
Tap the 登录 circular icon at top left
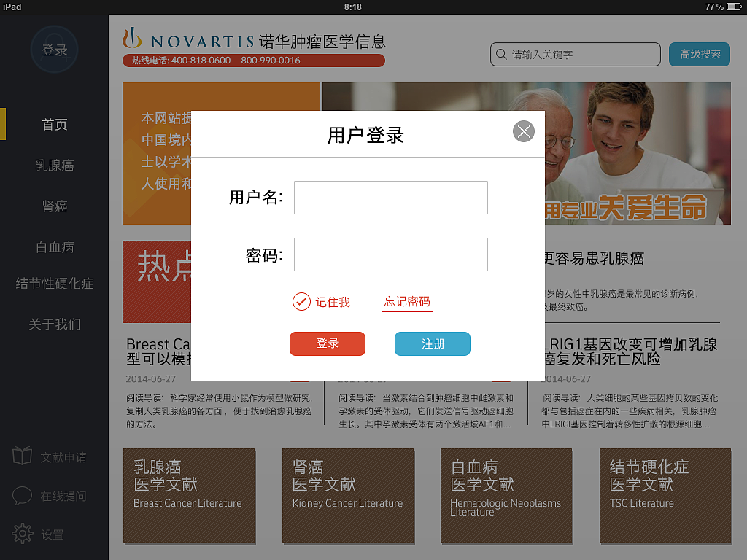[54, 49]
